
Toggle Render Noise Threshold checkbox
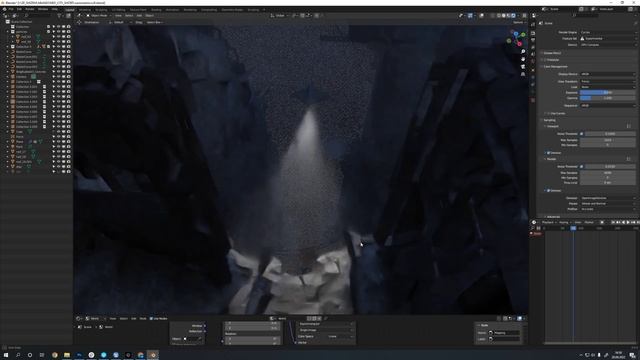point(582,167)
